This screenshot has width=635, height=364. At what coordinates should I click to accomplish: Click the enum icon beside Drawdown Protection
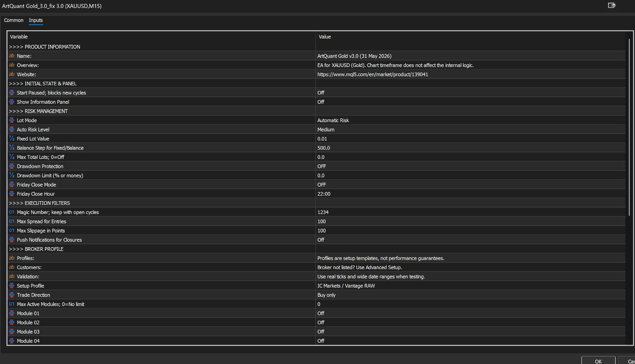click(12, 166)
